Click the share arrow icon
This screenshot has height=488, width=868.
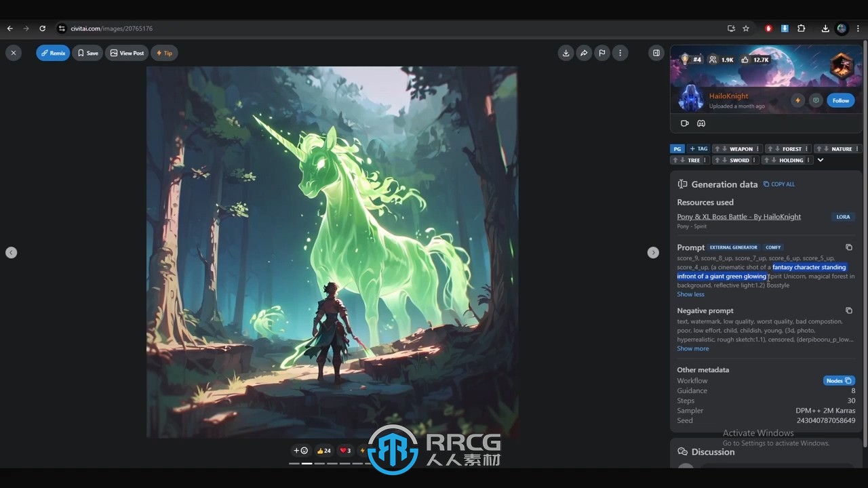click(584, 53)
